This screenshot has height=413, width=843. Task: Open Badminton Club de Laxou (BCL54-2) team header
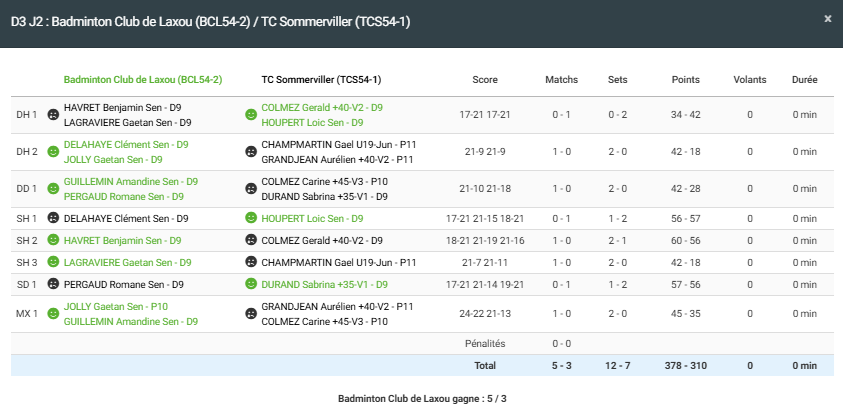click(x=142, y=79)
